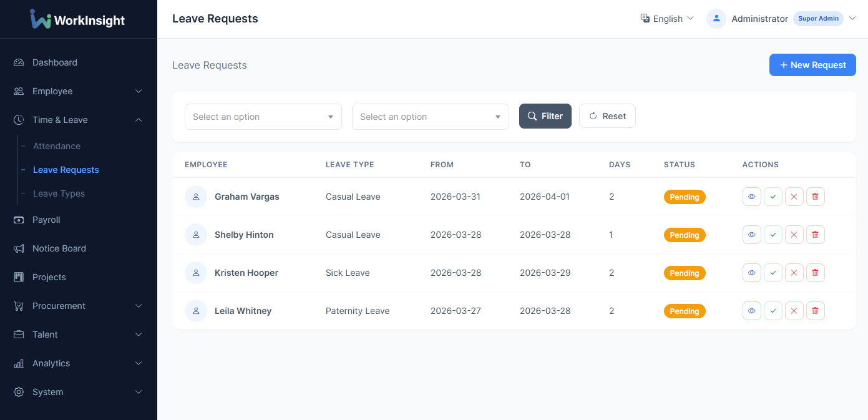Click the New Request button
This screenshot has width=868, height=420.
click(812, 65)
